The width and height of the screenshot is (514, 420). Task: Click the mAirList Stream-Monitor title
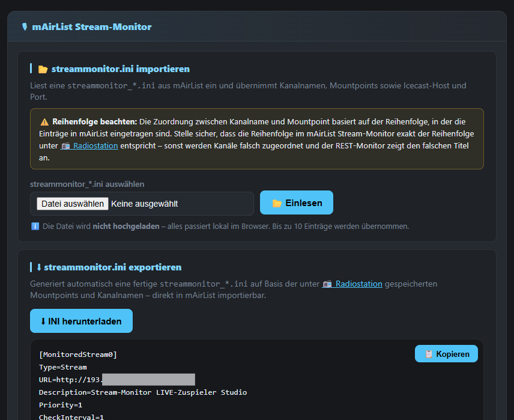92,26
